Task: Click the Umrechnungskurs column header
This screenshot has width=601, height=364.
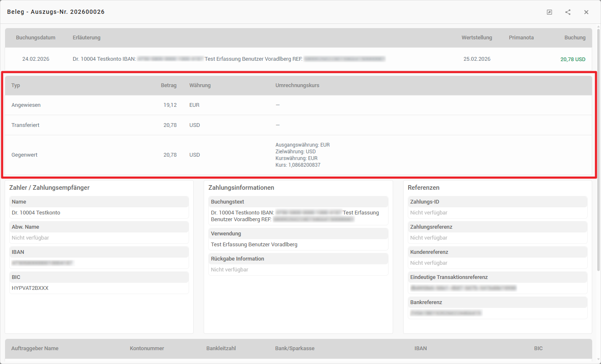Action: 297,85
